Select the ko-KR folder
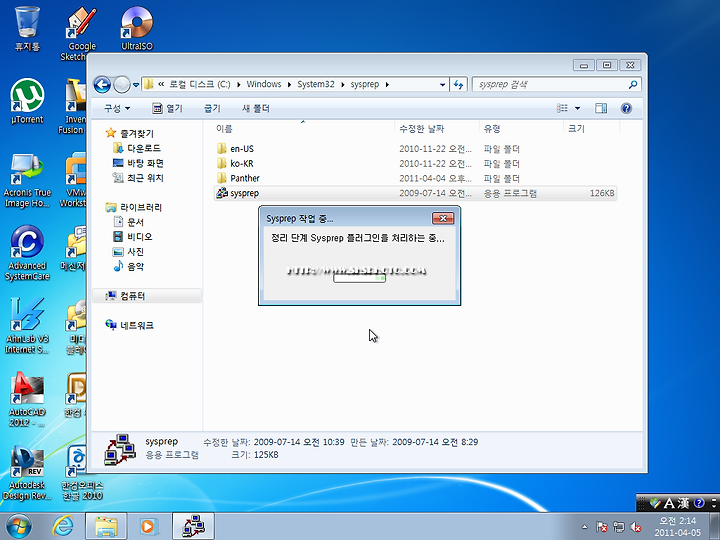720x540 pixels. pyautogui.click(x=416, y=163)
